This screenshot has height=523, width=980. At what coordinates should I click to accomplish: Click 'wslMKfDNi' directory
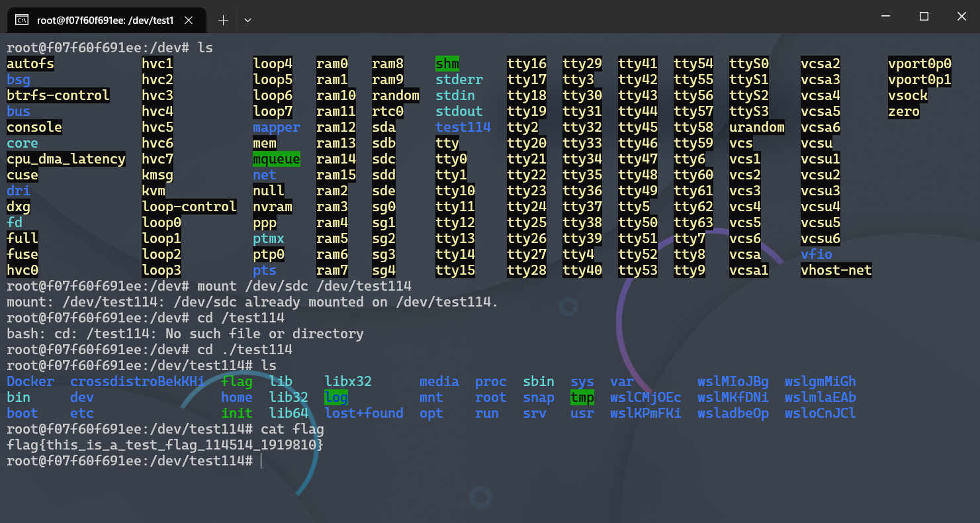coord(733,397)
